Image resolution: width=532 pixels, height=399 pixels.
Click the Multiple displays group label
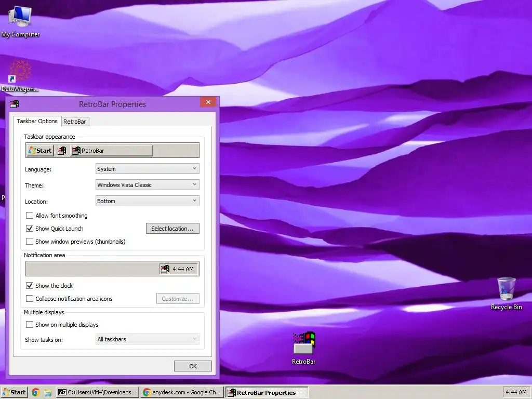pyautogui.click(x=44, y=312)
